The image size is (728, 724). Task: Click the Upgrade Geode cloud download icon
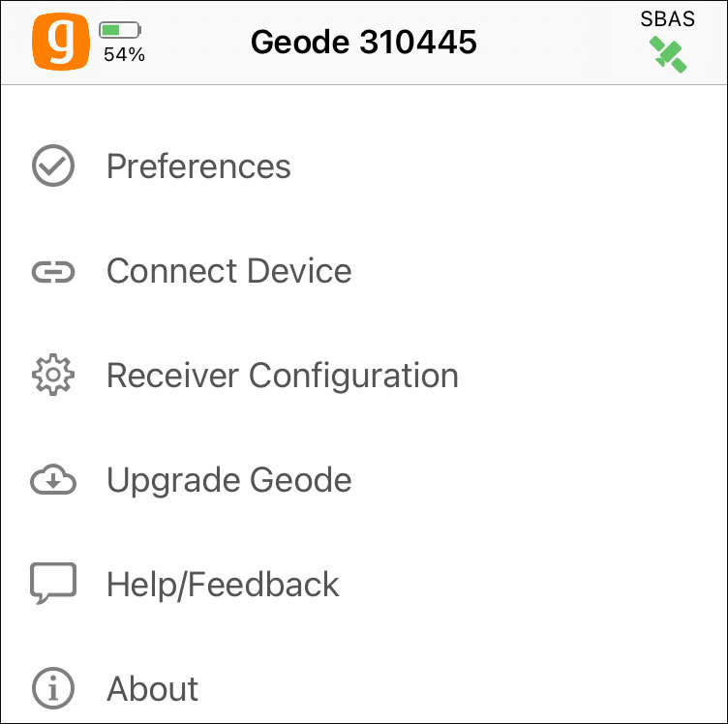(x=53, y=480)
